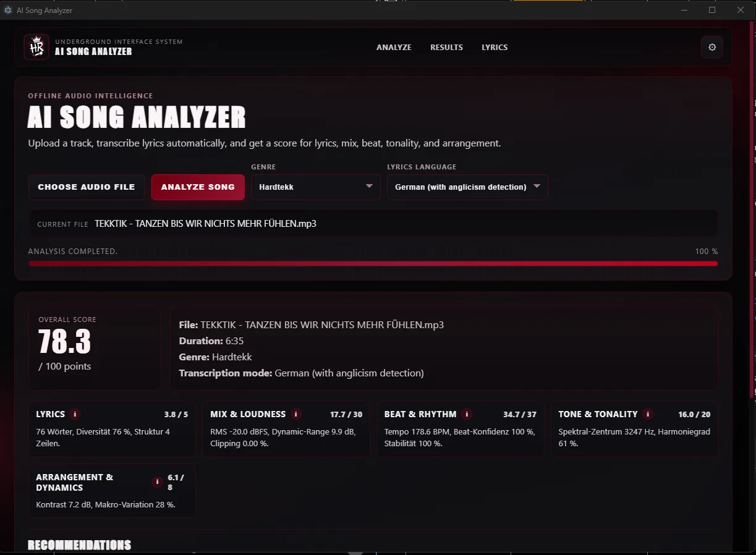Click the MIX & LOUDNESS info icon
This screenshot has height=555, width=756.
point(295,414)
